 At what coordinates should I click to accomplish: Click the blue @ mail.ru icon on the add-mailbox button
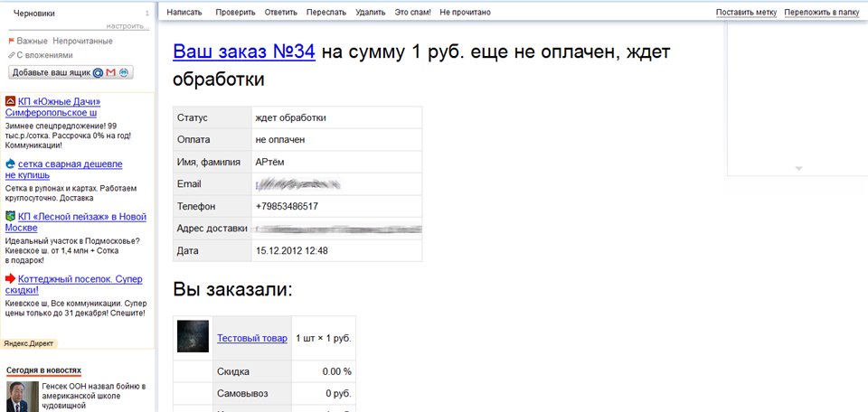[x=98, y=73]
